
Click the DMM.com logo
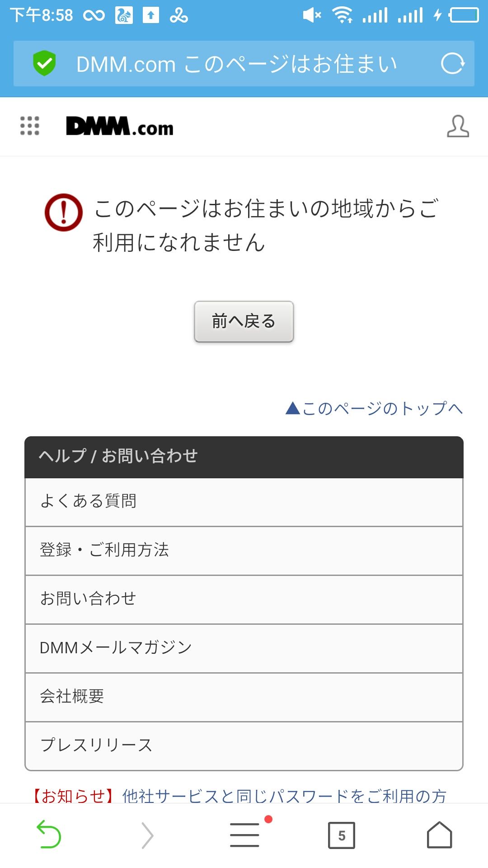coord(120,126)
